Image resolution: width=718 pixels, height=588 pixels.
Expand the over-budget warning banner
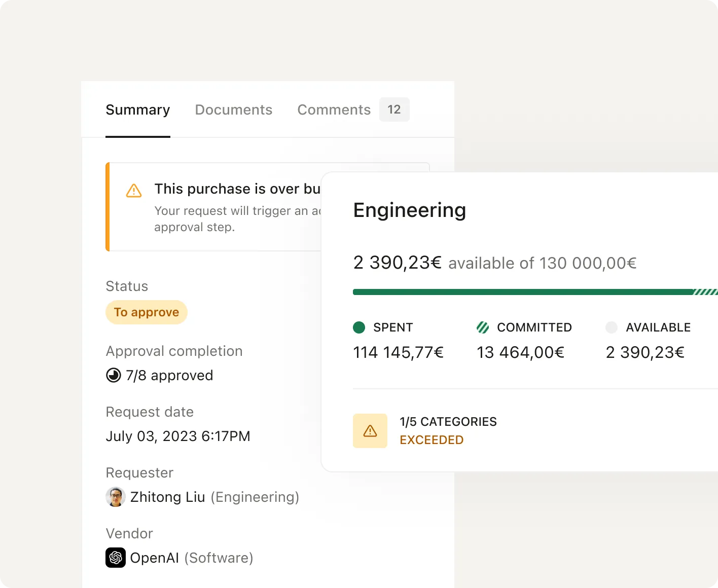238,189
